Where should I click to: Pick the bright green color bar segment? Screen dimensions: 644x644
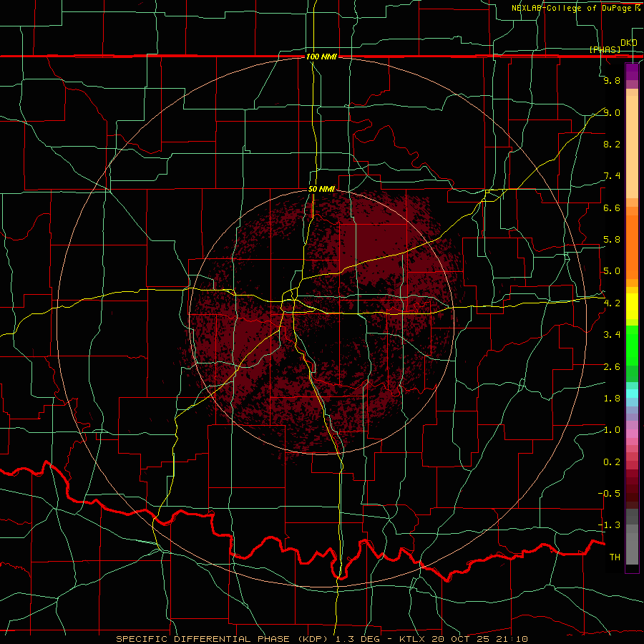click(632, 345)
